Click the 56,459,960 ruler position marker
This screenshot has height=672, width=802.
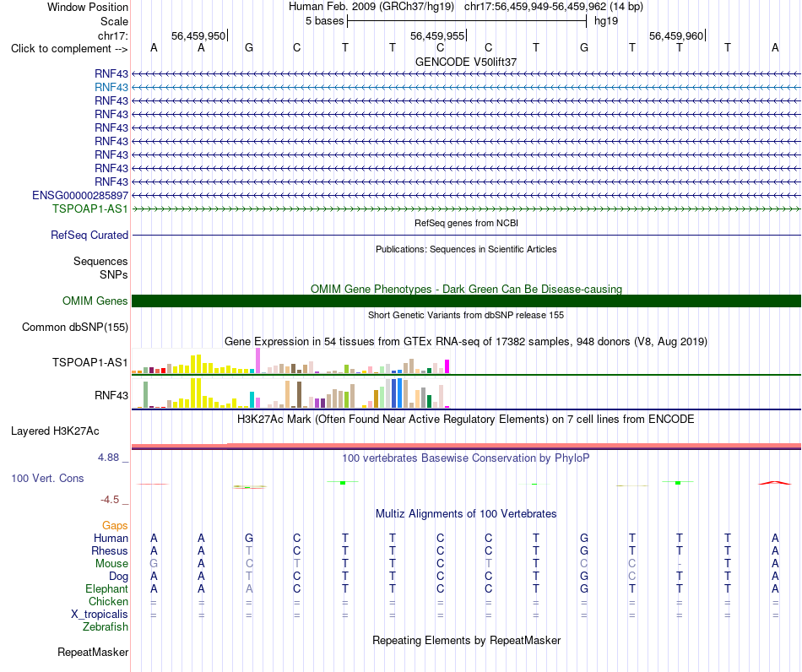pyautogui.click(x=676, y=35)
